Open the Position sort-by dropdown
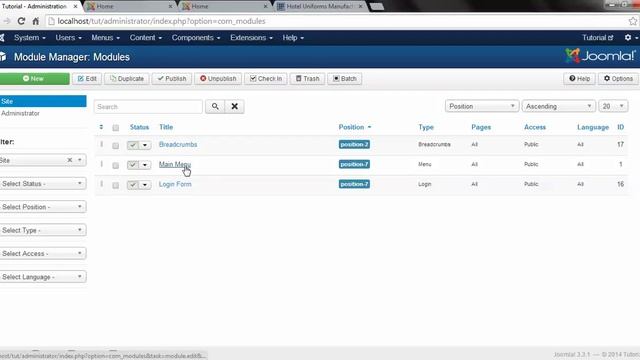640x360 pixels. pos(482,106)
